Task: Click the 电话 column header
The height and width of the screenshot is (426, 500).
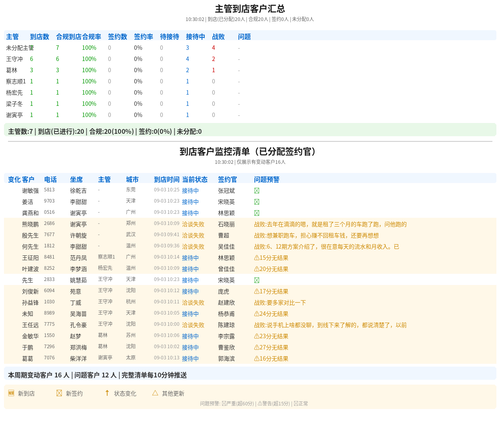Action: (x=50, y=180)
